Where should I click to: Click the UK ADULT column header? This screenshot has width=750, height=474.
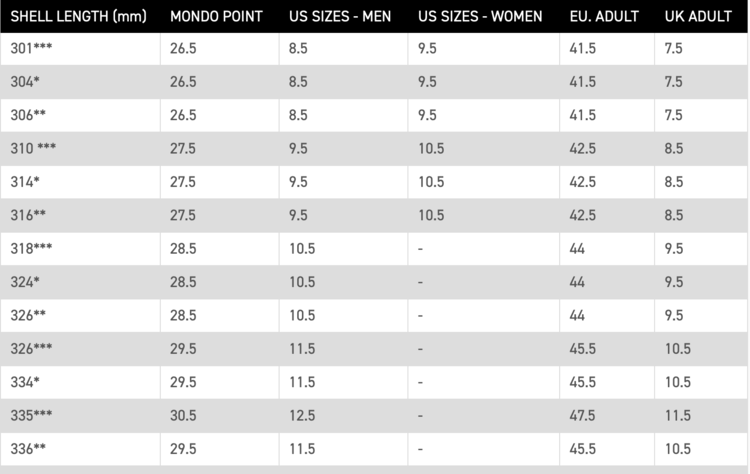pos(698,17)
